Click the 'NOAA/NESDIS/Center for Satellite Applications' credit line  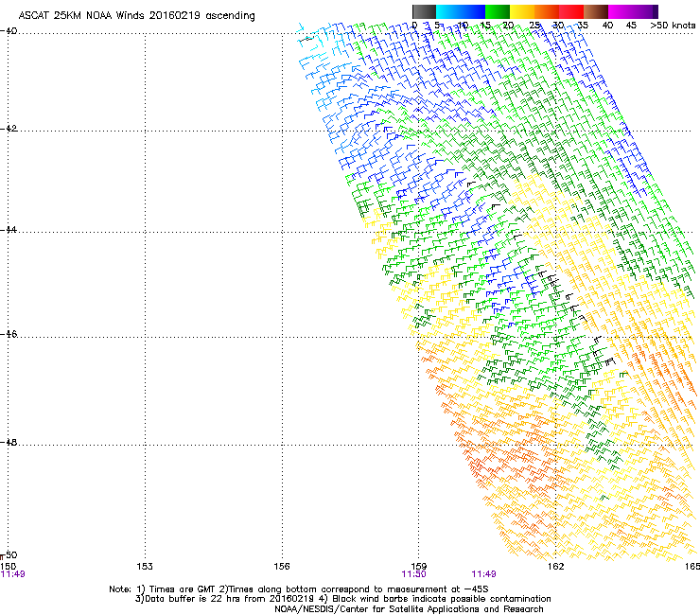pyautogui.click(x=409, y=609)
